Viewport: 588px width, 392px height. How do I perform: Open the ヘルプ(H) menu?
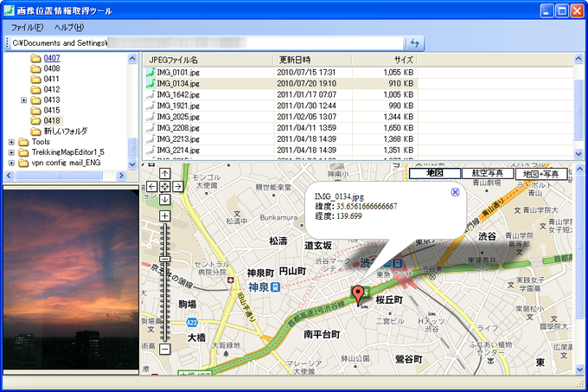coord(69,28)
